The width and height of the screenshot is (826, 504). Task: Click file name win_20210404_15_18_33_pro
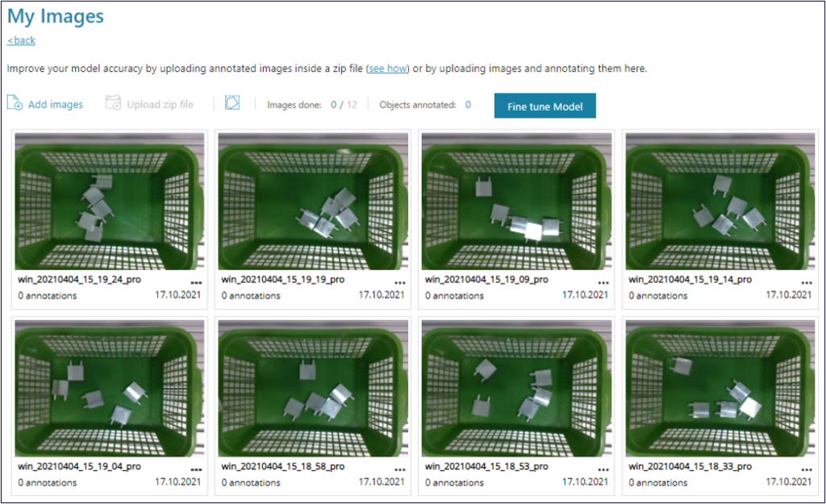click(x=690, y=467)
